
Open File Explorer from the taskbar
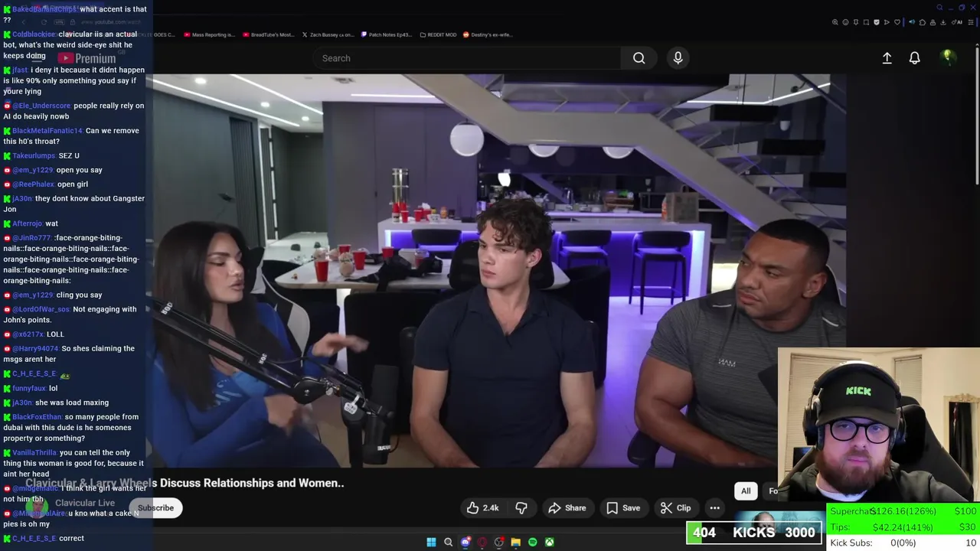click(x=516, y=542)
